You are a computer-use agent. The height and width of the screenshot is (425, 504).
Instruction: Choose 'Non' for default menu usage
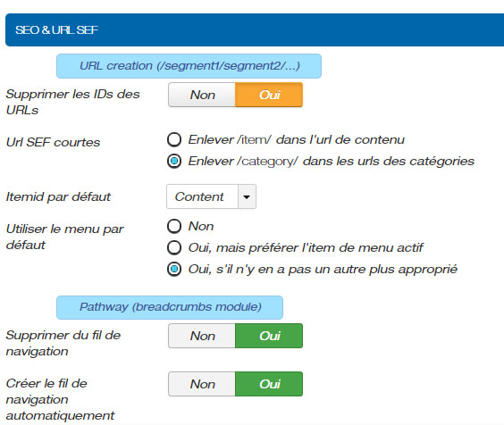(x=174, y=226)
